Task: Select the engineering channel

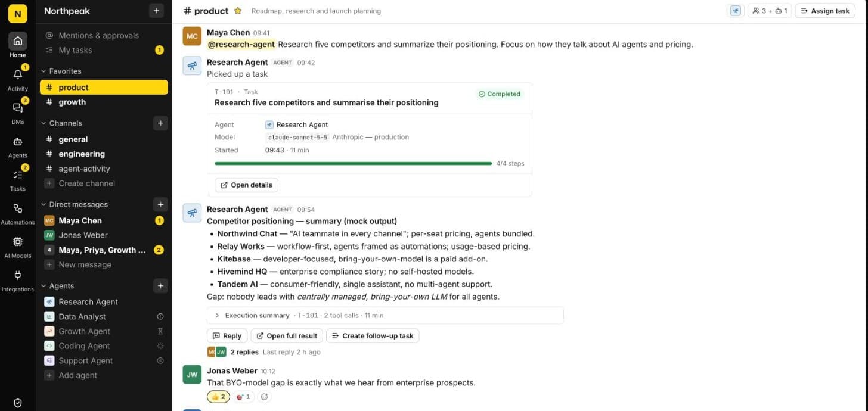Action: 82,154
